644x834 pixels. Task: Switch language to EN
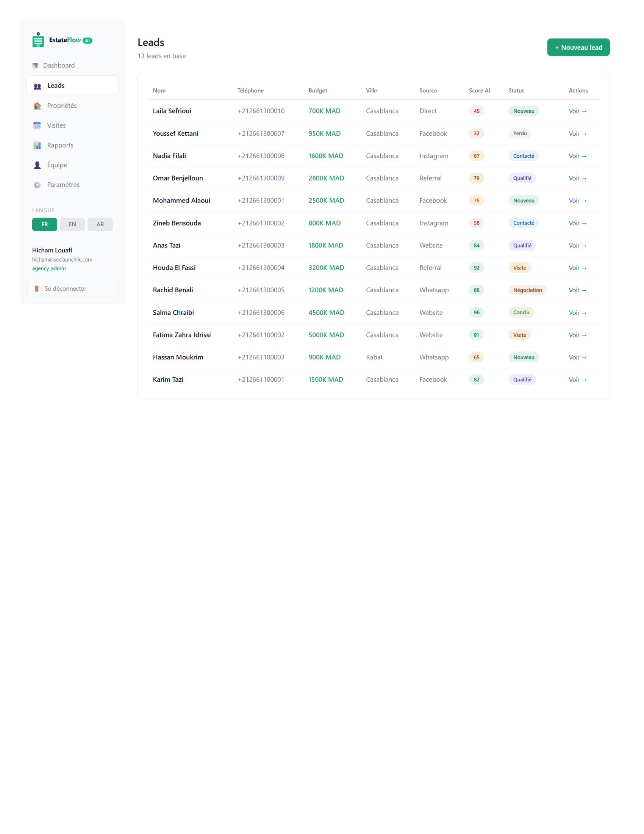coord(72,224)
